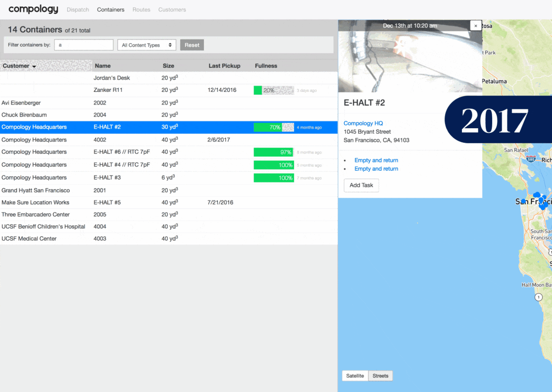552x392 pixels.
Task: Open the All Content Types dropdown
Action: 147,45
